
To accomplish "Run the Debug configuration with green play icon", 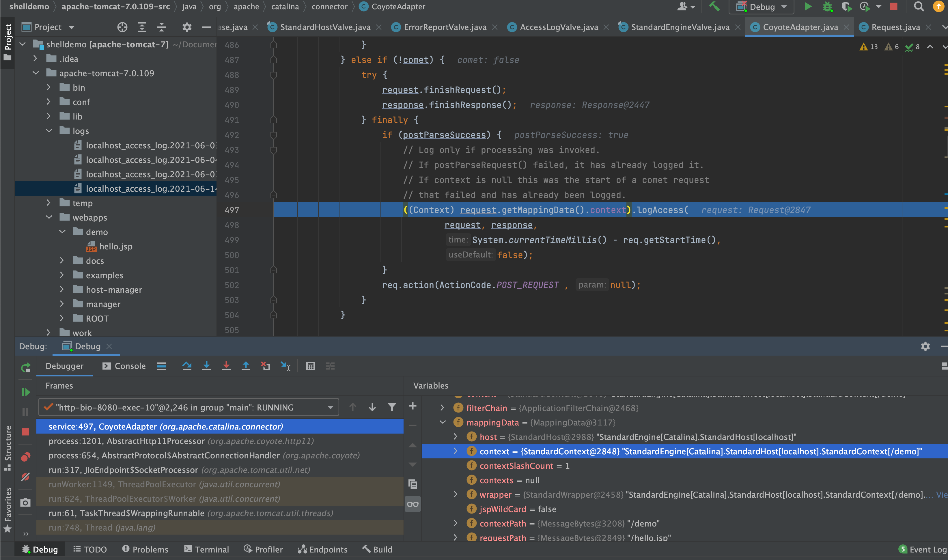I will click(808, 6).
